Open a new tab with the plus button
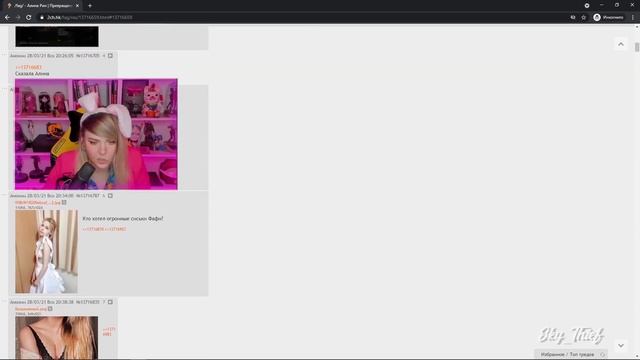640x360 pixels. (x=90, y=6)
